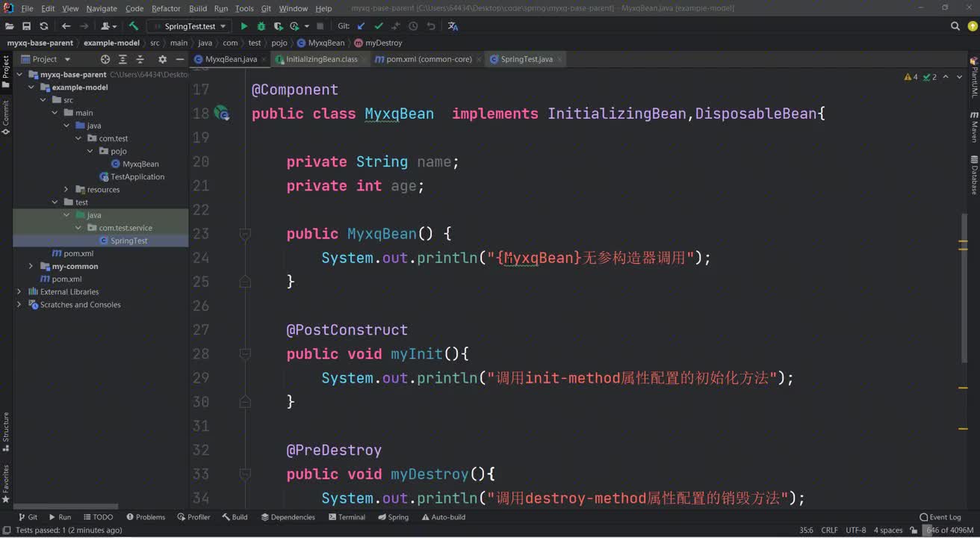Open Search Everywhere magnifier
The image size is (980, 538).
point(955,26)
